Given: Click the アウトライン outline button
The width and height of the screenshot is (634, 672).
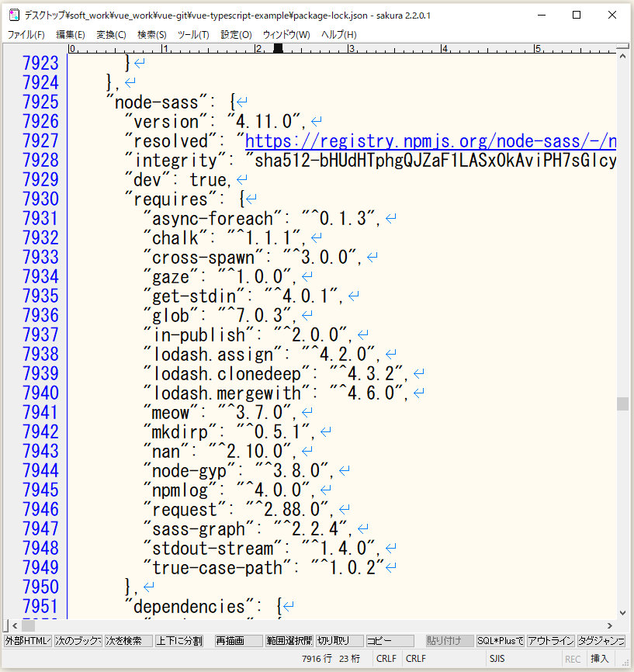Looking at the screenshot, I should pos(551,641).
